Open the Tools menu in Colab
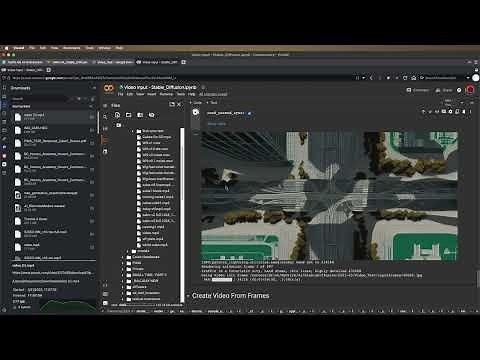The height and width of the screenshot is (360, 480). coord(181,94)
